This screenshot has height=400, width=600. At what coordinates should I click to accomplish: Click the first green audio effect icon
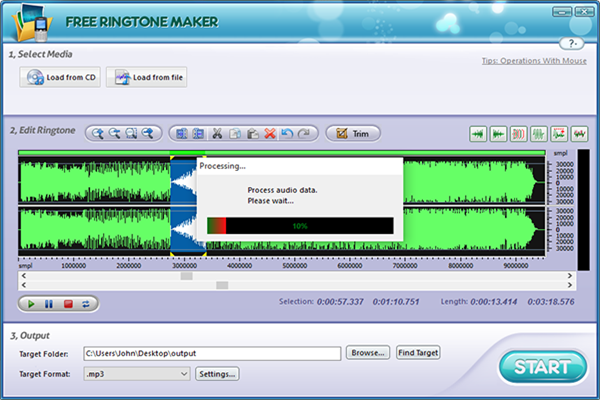(x=478, y=133)
